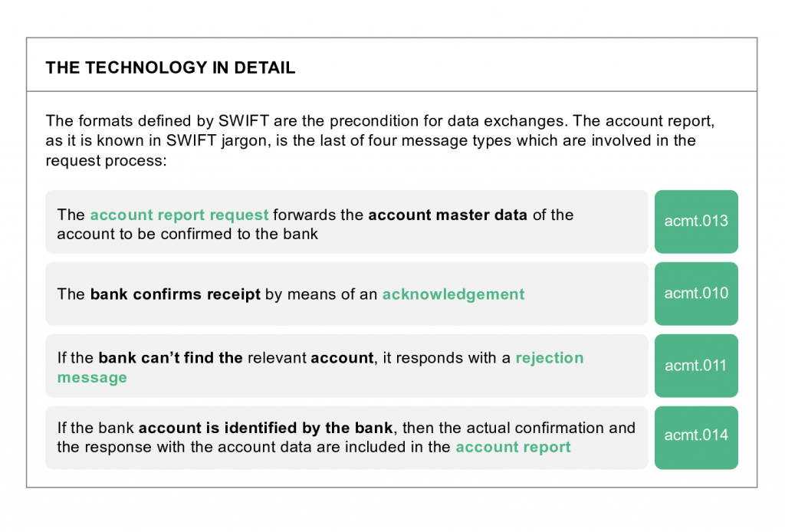
Task: Click the intro paragraph about SWIFT formats
Action: [380, 140]
